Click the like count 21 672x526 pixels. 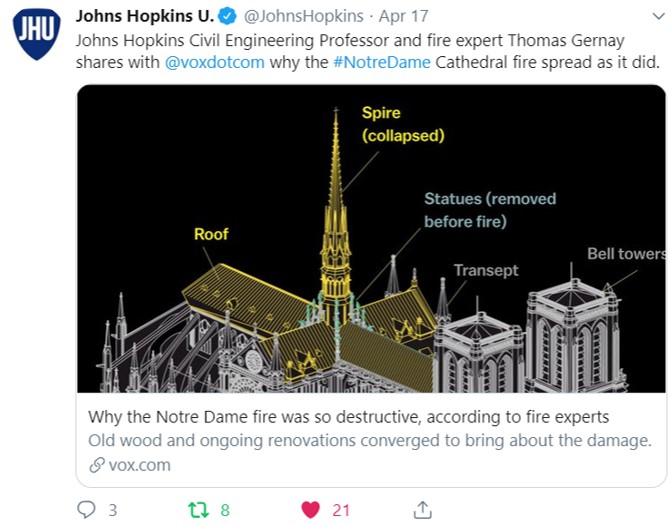click(341, 510)
